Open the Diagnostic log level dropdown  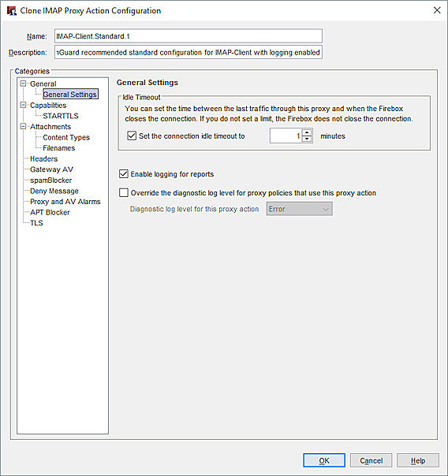point(299,209)
